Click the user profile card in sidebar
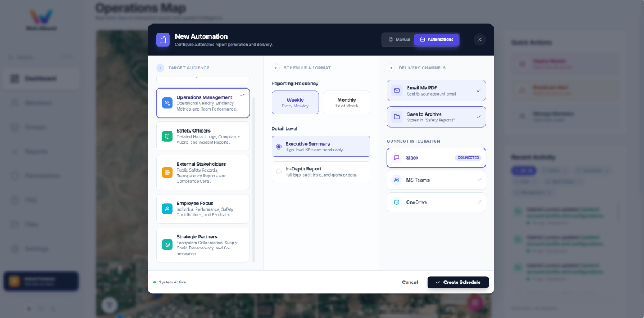Image resolution: width=644 pixels, height=318 pixels. (41, 282)
